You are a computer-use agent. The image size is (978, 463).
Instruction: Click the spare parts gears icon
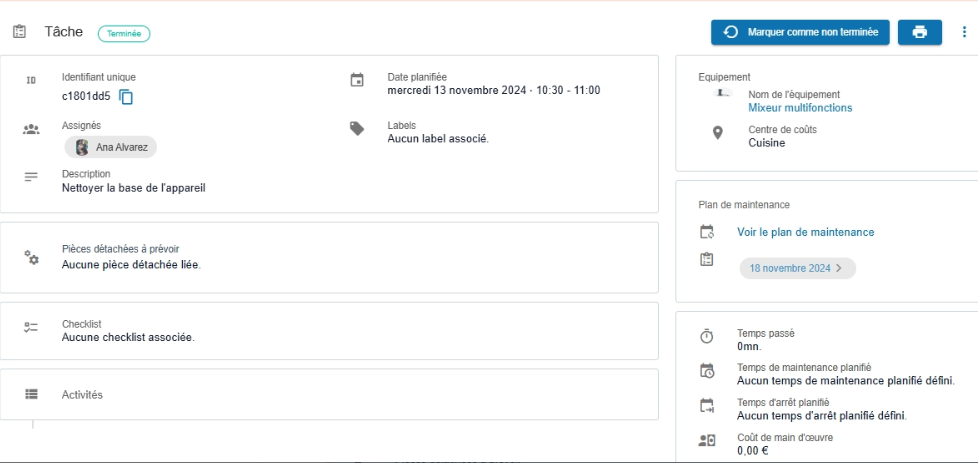32,257
